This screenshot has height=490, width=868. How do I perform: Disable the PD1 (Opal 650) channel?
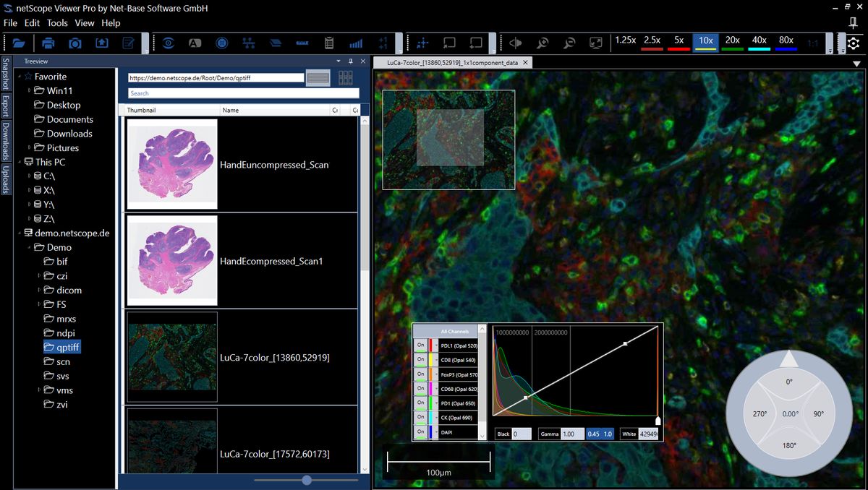point(420,403)
